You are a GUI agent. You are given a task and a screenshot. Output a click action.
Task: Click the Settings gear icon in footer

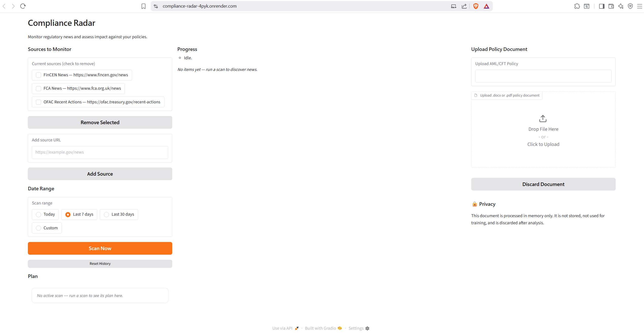[367, 328]
